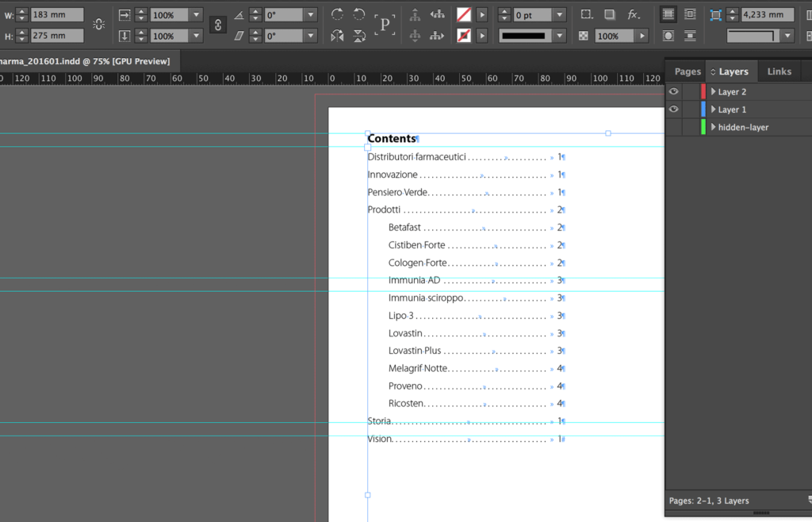Image resolution: width=812 pixels, height=522 pixels.
Task: Click the Shear X Angle icon
Action: pyautogui.click(x=239, y=36)
